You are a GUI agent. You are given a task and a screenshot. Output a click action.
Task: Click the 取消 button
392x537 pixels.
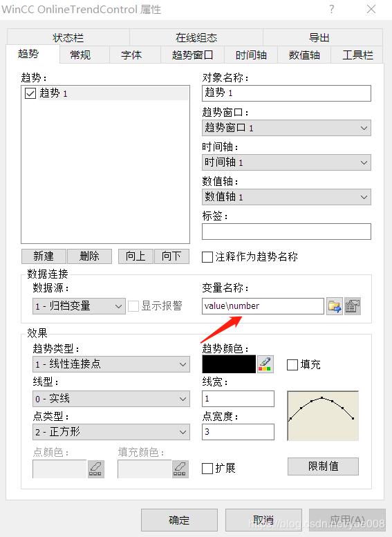coord(263,520)
